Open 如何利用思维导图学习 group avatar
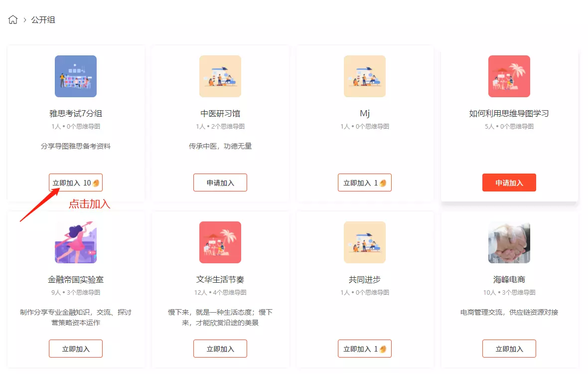Viewport: 588px width, 374px height. [509, 76]
